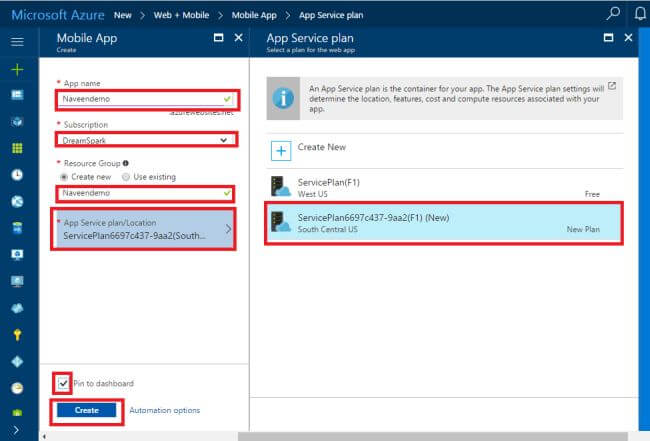This screenshot has width=650, height=441.
Task: Close the Mobile App blade
Action: point(238,38)
